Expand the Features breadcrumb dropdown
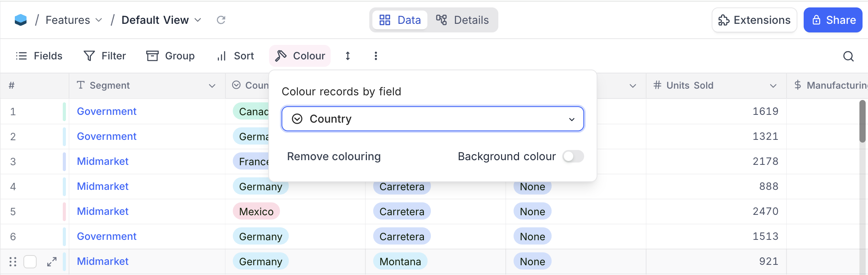Image resolution: width=868 pixels, height=275 pixels. pyautogui.click(x=74, y=20)
